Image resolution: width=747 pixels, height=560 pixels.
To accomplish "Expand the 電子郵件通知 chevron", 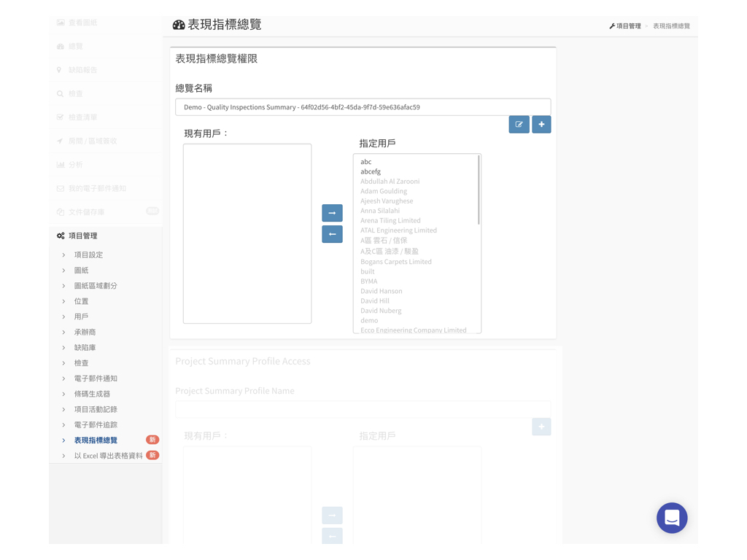I will [64, 378].
